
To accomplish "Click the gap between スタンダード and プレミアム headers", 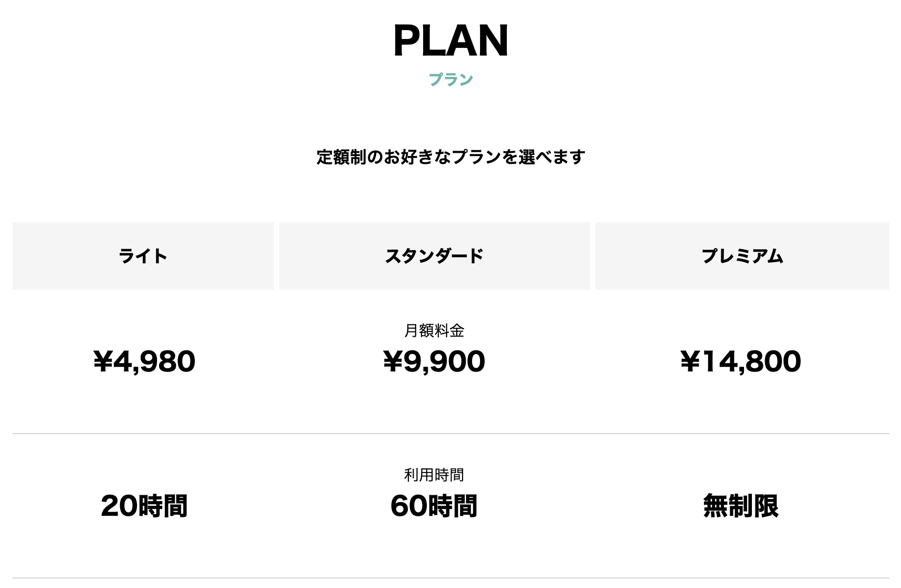I will coord(593,256).
